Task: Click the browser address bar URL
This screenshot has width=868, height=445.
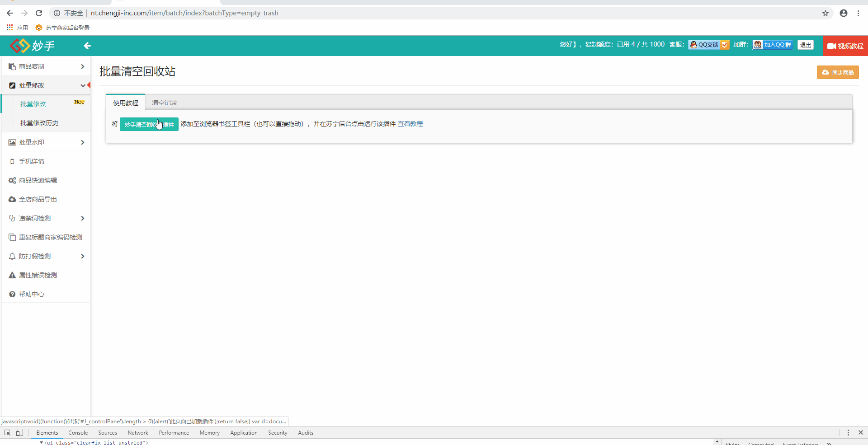Action: (184, 13)
